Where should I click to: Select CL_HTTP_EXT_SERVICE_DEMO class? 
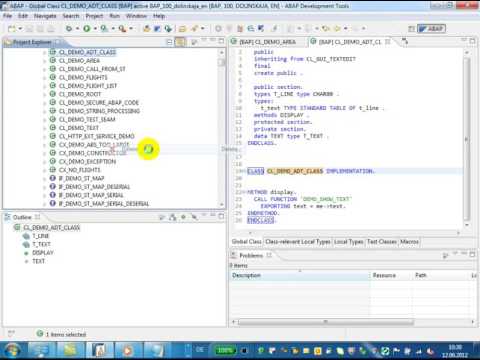pyautogui.click(x=97, y=136)
